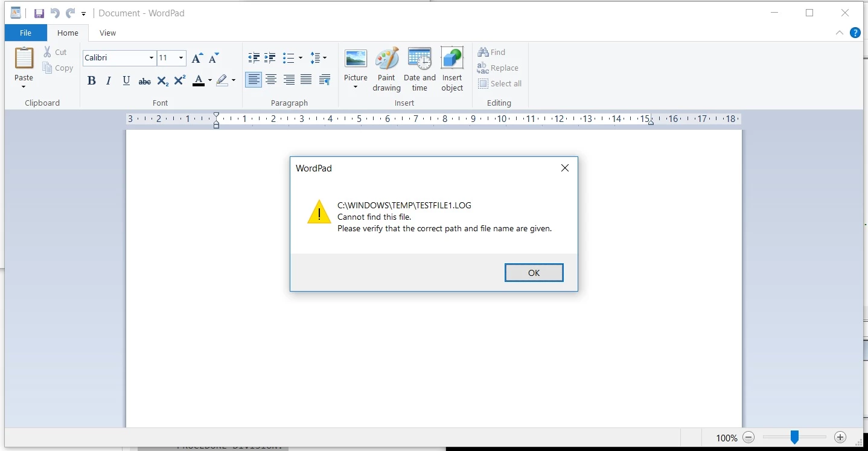Open the Paragraph settings icon
The image size is (868, 451).
tap(325, 80)
